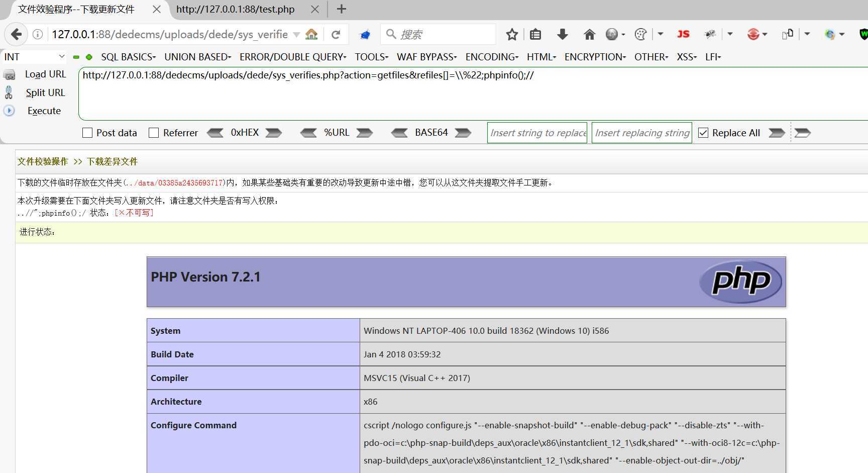Click the red ../data/03385a2435693717 path text
The image size is (868, 473).
[175, 183]
